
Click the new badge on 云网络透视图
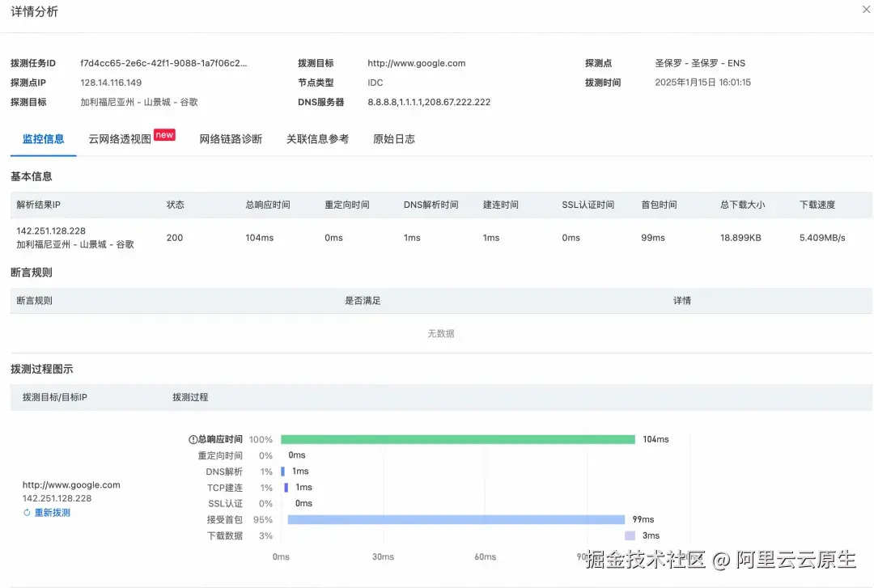tap(164, 135)
